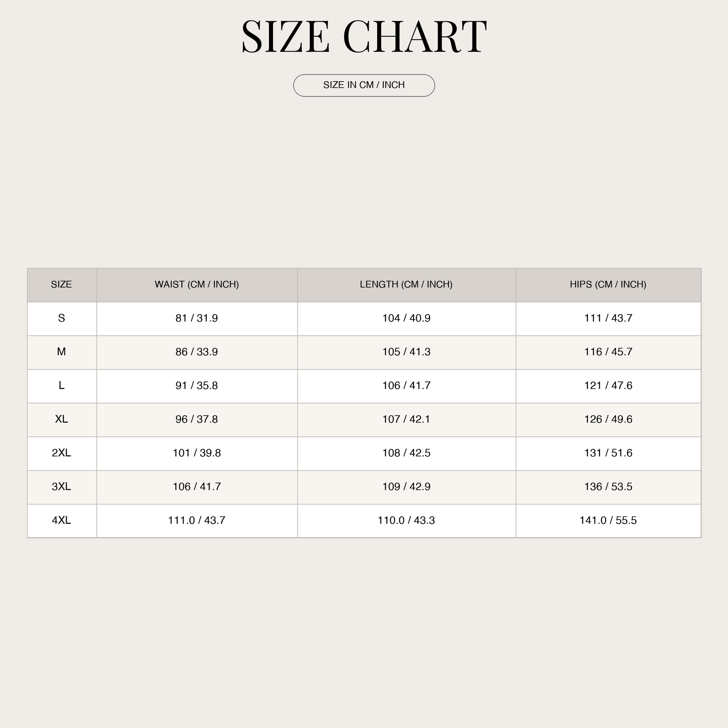
Task: Select the HIPS (CM / INCH) header
Action: (x=608, y=285)
